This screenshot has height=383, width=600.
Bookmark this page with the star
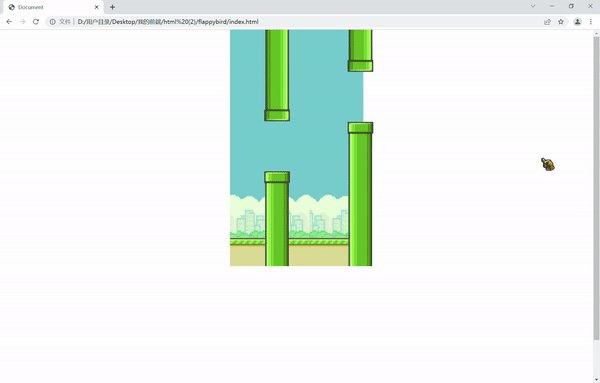point(561,22)
